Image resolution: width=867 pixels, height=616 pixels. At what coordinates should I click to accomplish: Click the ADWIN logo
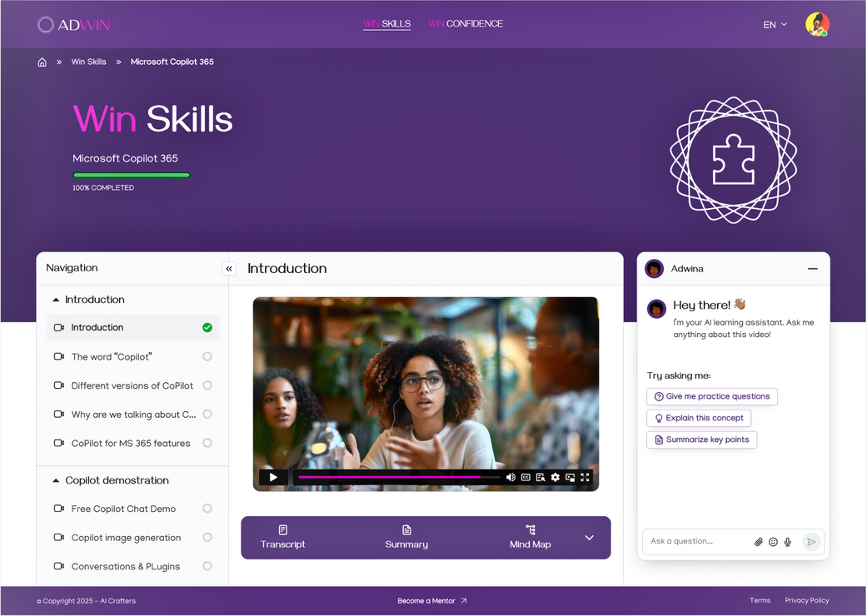click(73, 24)
